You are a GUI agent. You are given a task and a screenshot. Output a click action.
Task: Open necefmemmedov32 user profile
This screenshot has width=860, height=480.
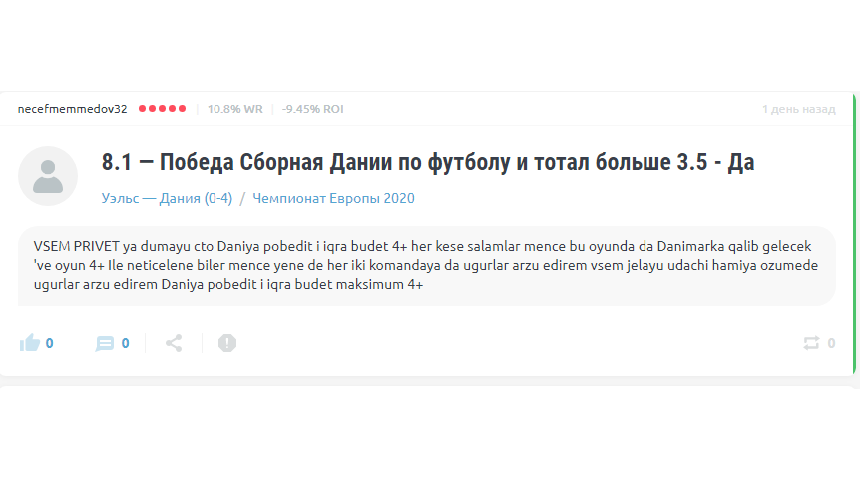(x=72, y=109)
